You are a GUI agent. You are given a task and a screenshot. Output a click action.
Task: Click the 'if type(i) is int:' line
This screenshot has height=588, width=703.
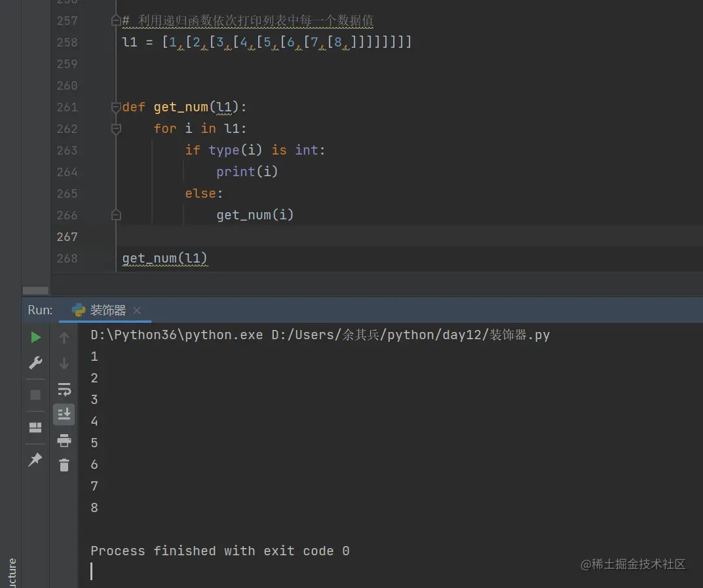pos(255,150)
